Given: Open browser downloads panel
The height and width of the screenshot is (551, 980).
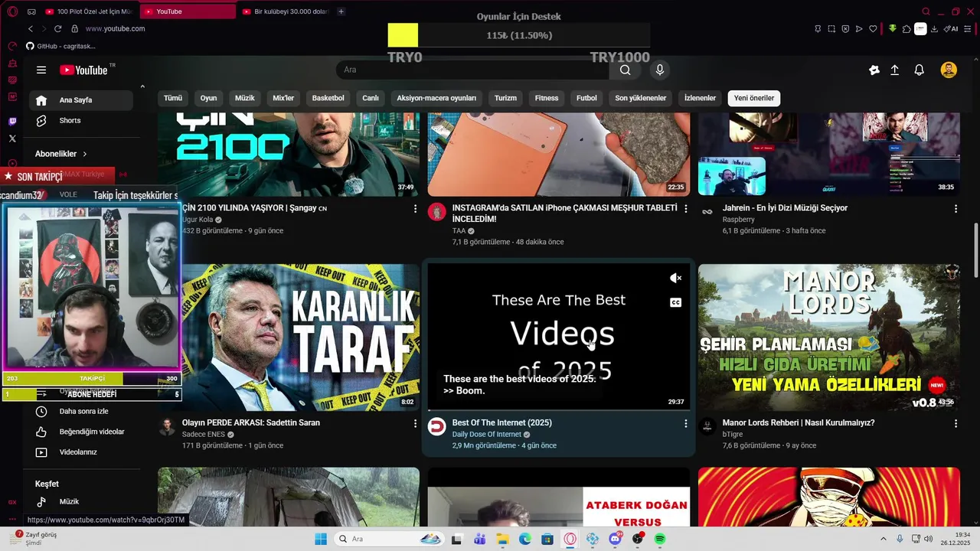Looking at the screenshot, I should point(934,29).
